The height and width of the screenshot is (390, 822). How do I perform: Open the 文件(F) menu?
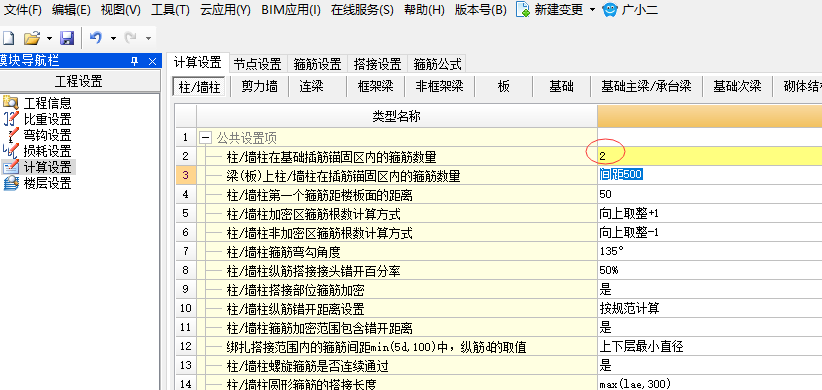[x=23, y=9]
